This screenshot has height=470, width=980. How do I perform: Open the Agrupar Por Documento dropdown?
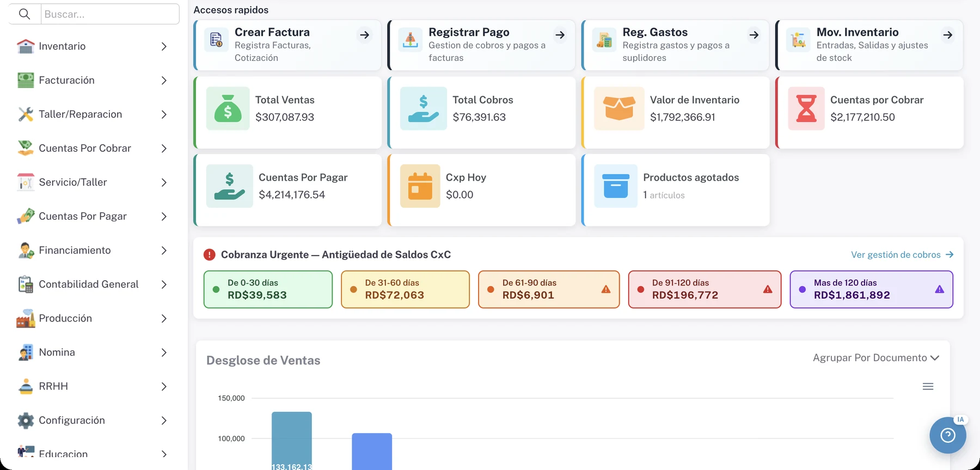876,358
